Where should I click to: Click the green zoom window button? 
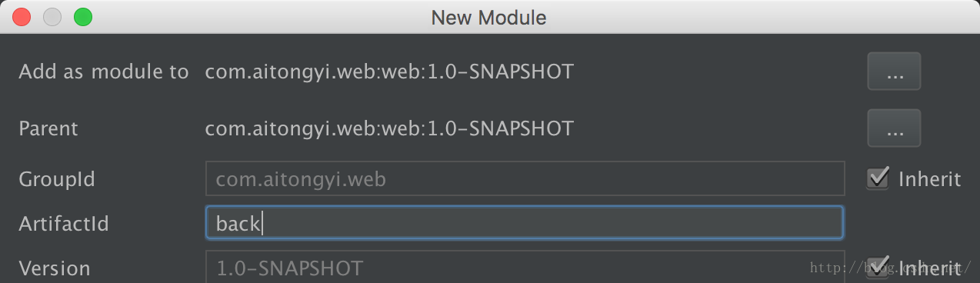pos(82,16)
